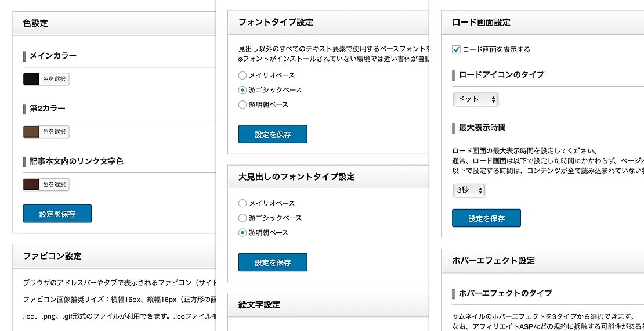Select メイリオベース for the base font
This screenshot has width=644, height=331.
click(243, 75)
